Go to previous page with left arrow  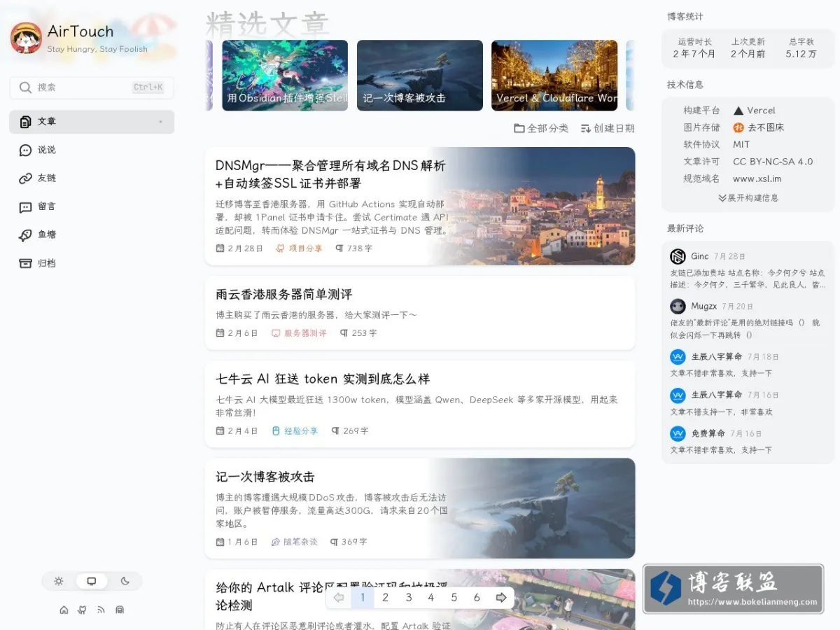coord(339,598)
